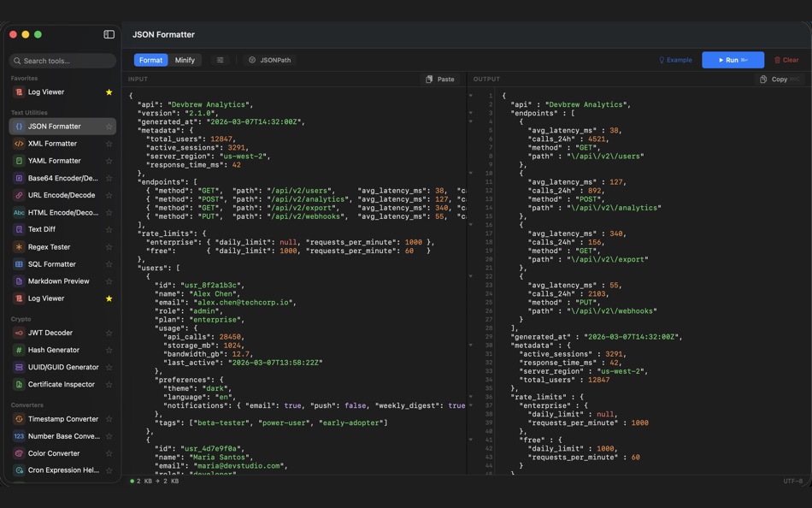The image size is (812, 508).
Task: Load the Example JSON
Action: (675, 60)
